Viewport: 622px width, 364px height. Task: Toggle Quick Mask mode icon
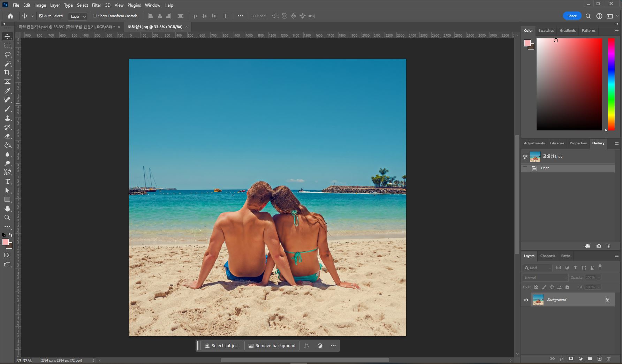(x=7, y=255)
